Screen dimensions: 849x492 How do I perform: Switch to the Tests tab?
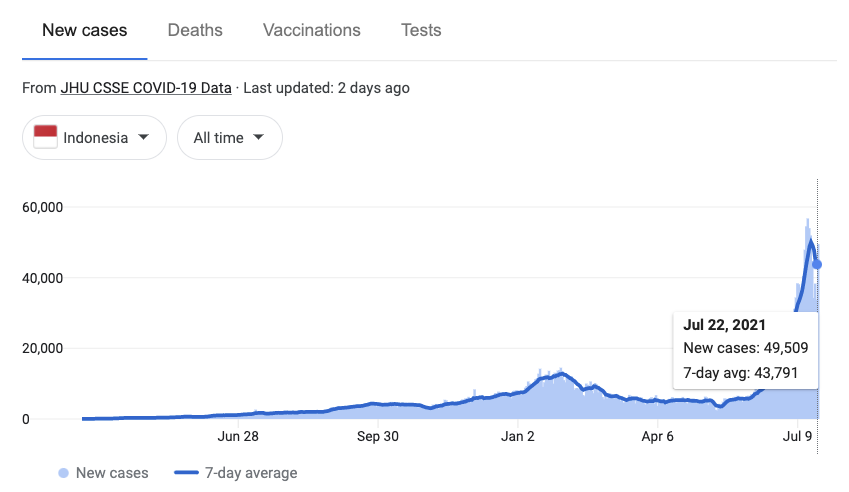[421, 30]
